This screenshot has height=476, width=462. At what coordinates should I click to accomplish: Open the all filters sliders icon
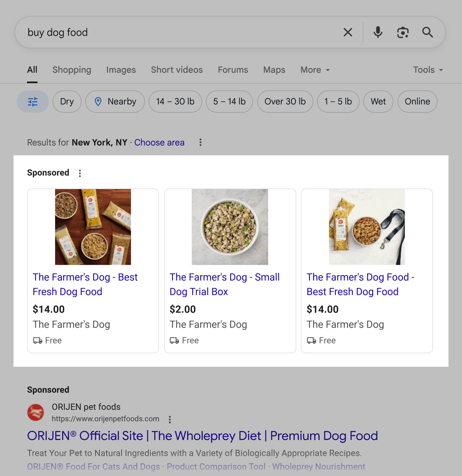[33, 102]
